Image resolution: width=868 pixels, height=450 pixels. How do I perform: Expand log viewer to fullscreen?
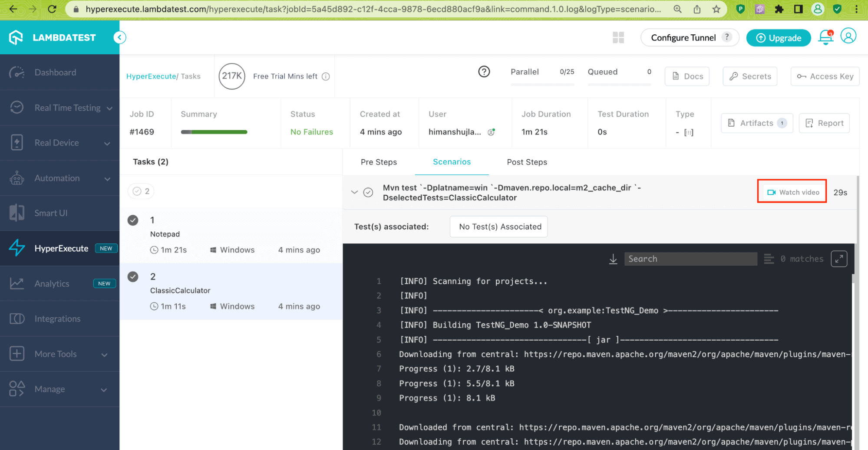click(x=838, y=259)
